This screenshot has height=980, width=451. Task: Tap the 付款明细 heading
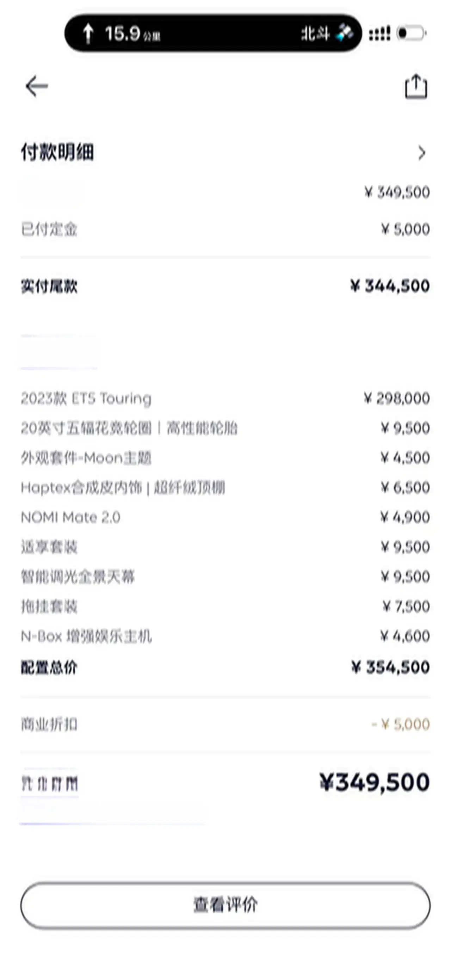(x=57, y=152)
